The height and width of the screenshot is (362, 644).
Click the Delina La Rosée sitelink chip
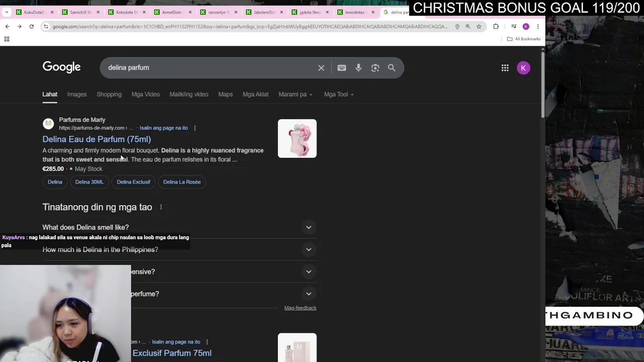182,182
